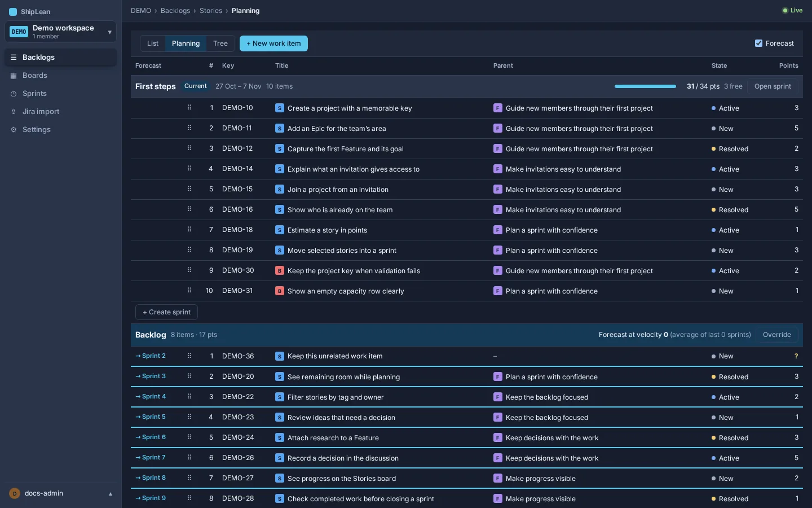The width and height of the screenshot is (812, 508).
Task: Open Settings in the sidebar
Action: coord(61,130)
